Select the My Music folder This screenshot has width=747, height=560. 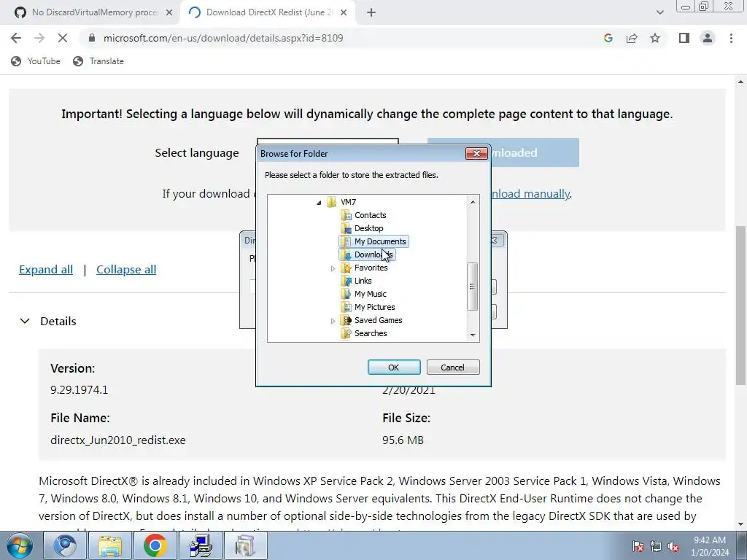click(370, 294)
